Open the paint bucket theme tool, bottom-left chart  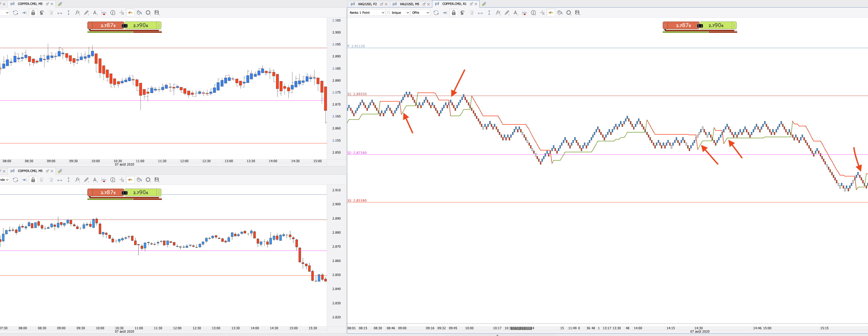pyautogui.click(x=139, y=180)
